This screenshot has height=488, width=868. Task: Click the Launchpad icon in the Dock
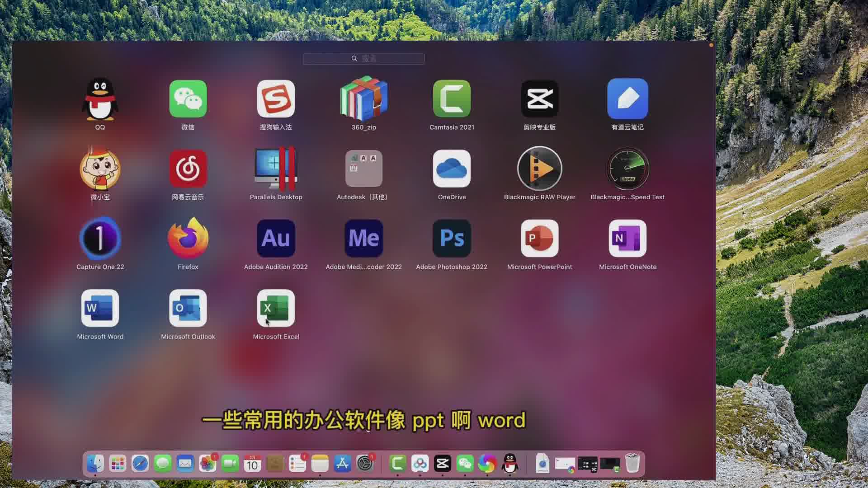[118, 464]
